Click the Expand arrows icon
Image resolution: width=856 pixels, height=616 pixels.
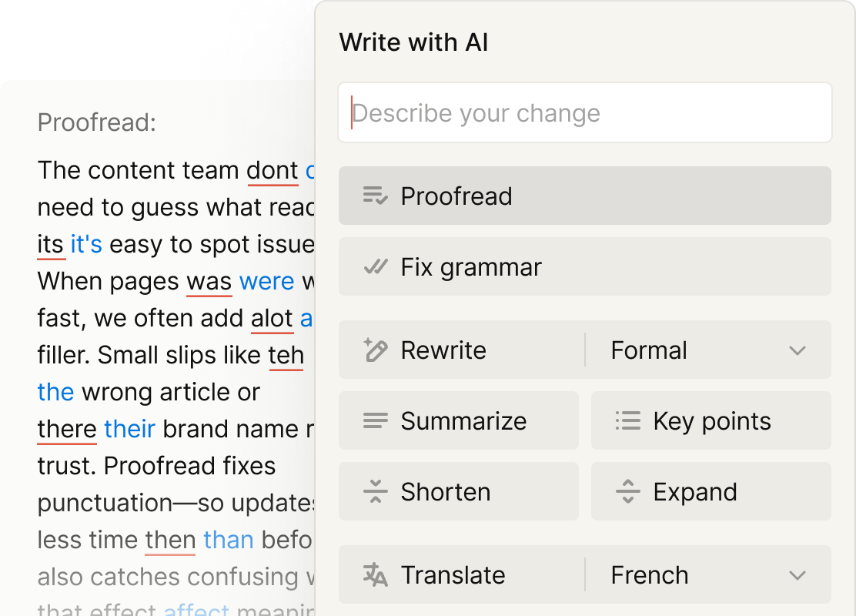[x=628, y=491]
